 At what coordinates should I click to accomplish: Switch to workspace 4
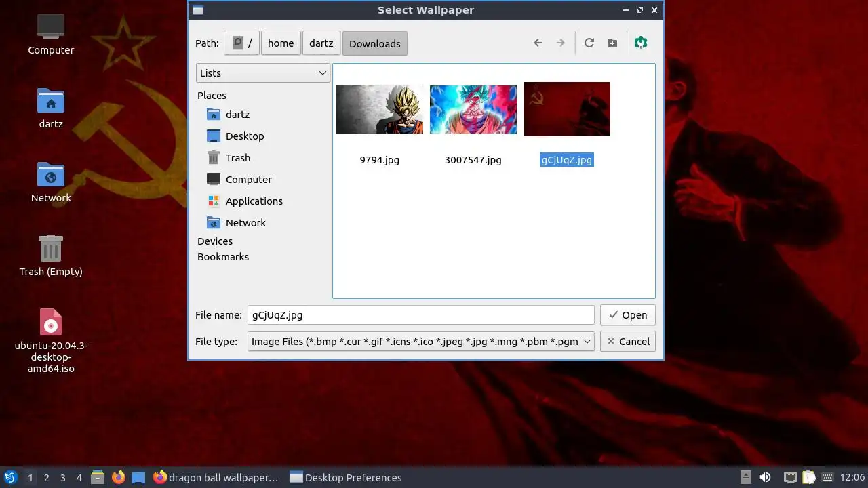click(79, 478)
